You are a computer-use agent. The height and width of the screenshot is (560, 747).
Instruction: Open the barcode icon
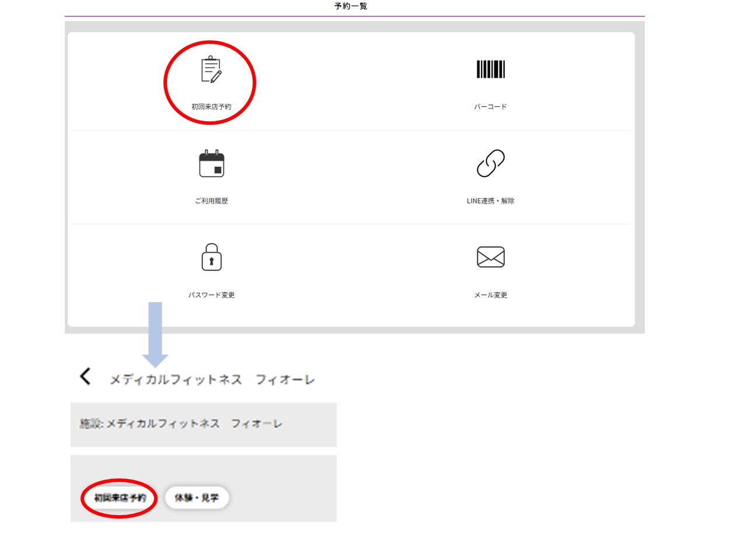pyautogui.click(x=490, y=69)
